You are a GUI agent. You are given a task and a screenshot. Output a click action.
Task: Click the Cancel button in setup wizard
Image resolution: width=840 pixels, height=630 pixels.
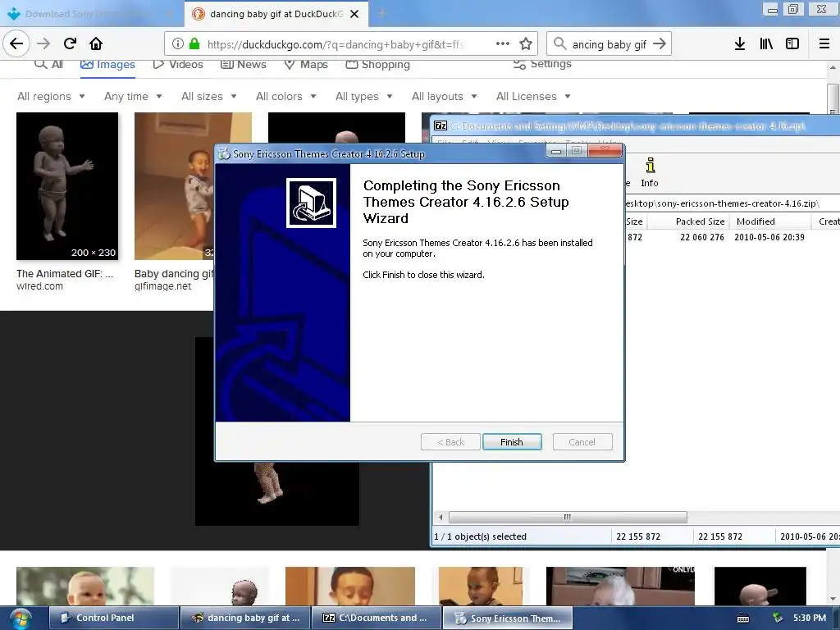pos(582,442)
